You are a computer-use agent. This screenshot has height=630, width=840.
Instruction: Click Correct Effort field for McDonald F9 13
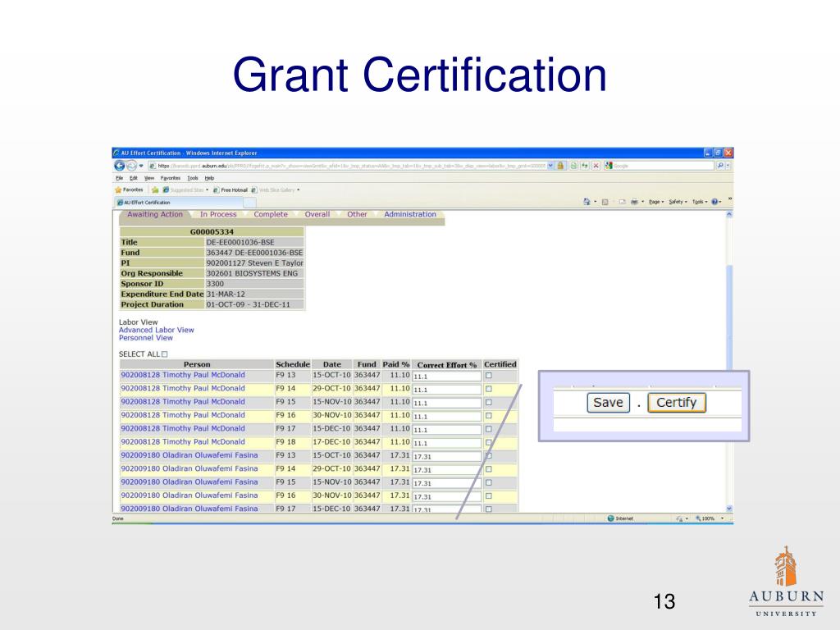click(x=447, y=376)
